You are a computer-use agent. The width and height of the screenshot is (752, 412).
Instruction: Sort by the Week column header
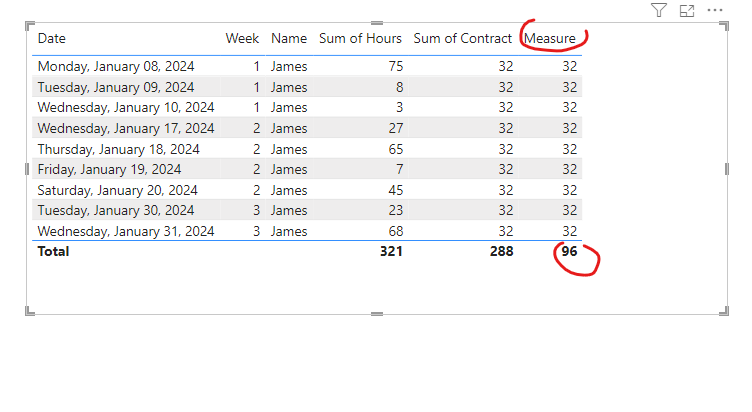pos(242,38)
